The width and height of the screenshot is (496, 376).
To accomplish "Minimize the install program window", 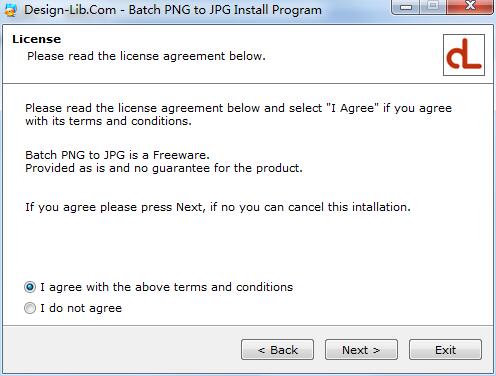I will (406, 7).
